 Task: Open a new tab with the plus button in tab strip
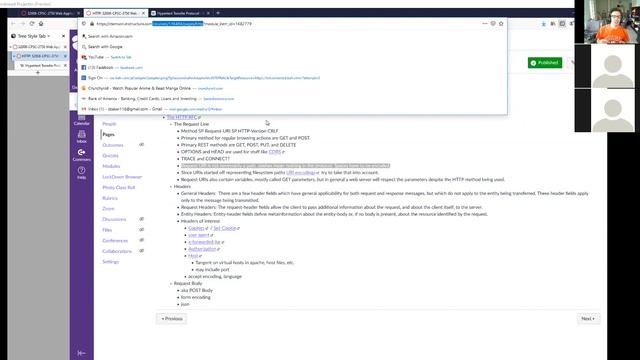(x=218, y=13)
